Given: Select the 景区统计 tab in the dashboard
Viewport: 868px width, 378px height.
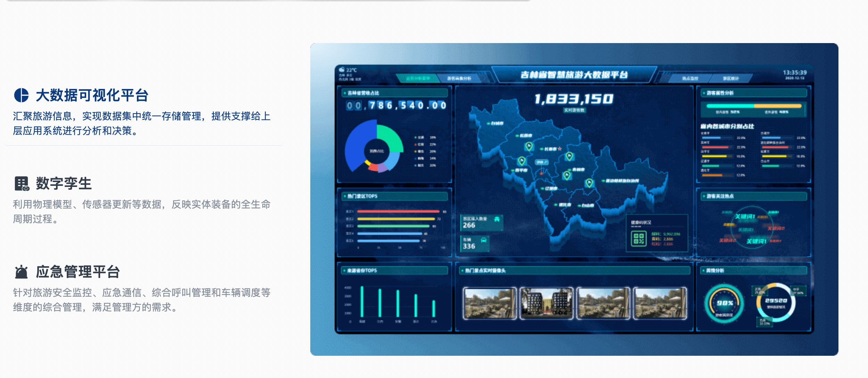Looking at the screenshot, I should tap(731, 78).
